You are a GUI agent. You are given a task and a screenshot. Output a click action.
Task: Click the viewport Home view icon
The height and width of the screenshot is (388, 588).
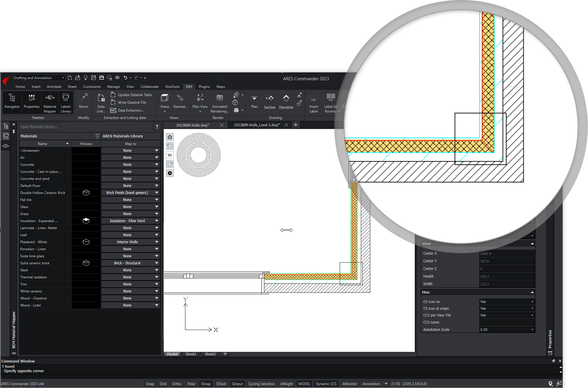[170, 137]
